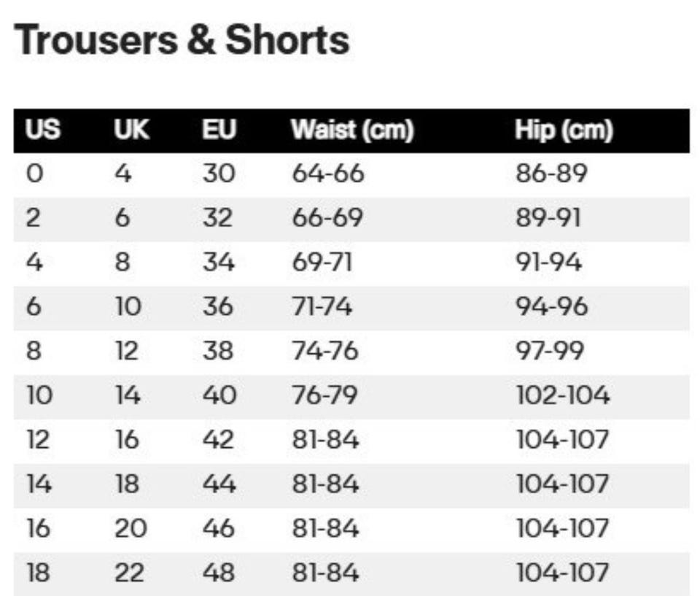Click the waist value 76-79
This screenshot has height=596, width=700.
click(x=327, y=396)
